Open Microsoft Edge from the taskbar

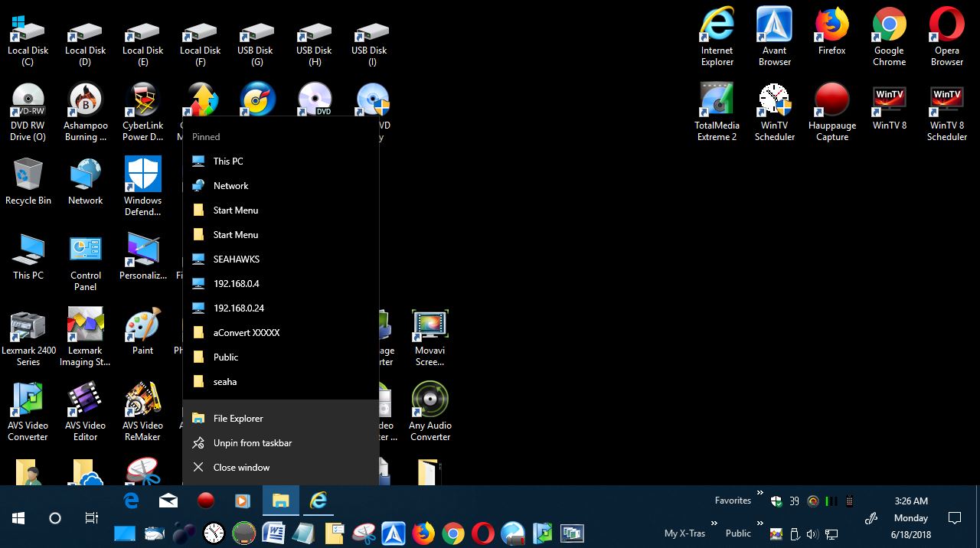coord(131,501)
